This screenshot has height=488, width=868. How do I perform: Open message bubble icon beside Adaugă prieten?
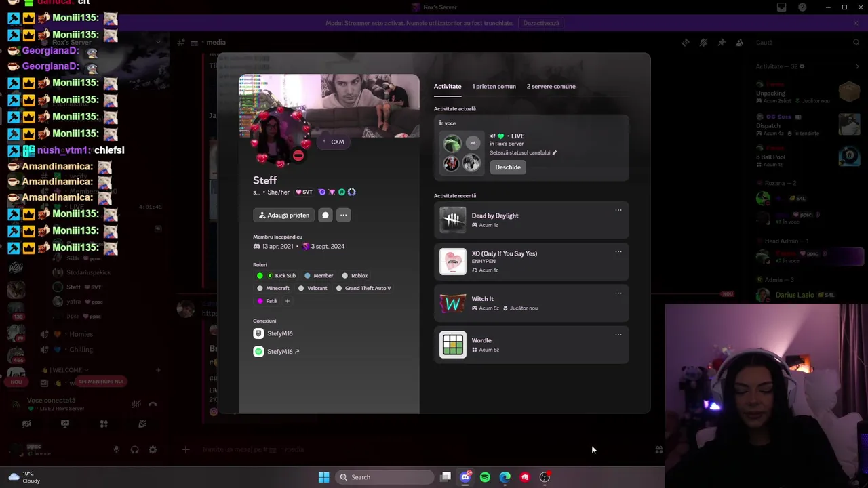point(325,215)
